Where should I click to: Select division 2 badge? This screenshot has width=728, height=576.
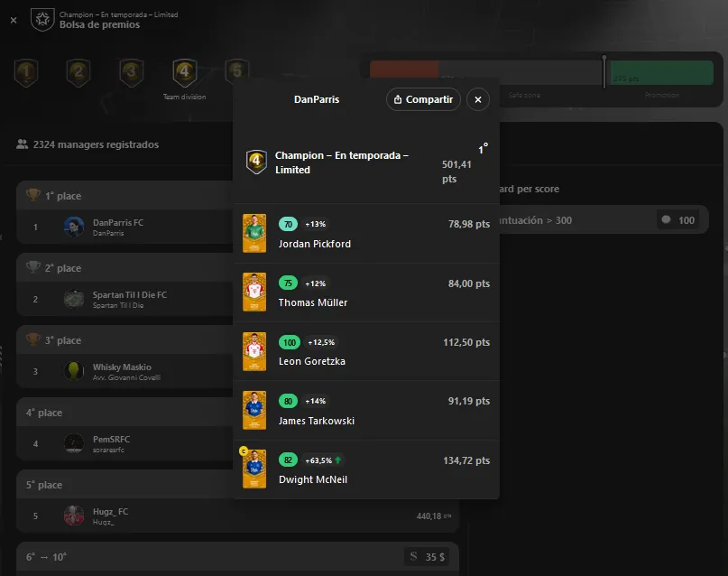click(x=78, y=72)
